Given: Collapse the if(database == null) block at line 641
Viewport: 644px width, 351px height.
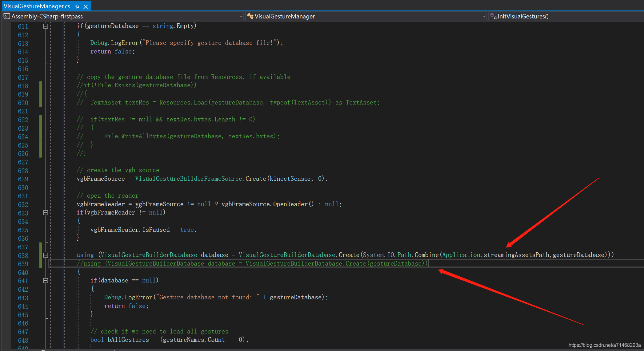Looking at the screenshot, I should pos(45,281).
